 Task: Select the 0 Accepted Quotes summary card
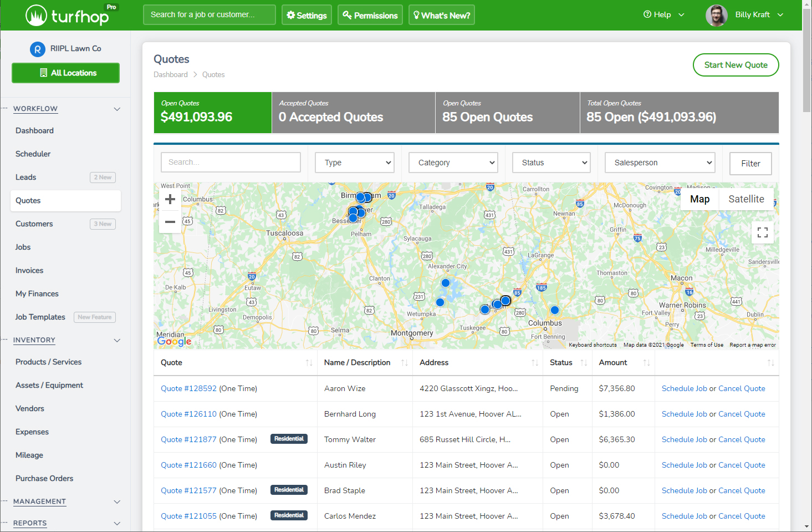click(x=354, y=113)
